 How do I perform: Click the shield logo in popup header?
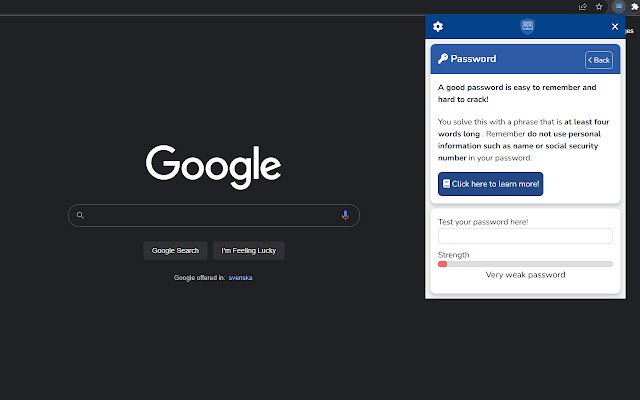point(527,26)
